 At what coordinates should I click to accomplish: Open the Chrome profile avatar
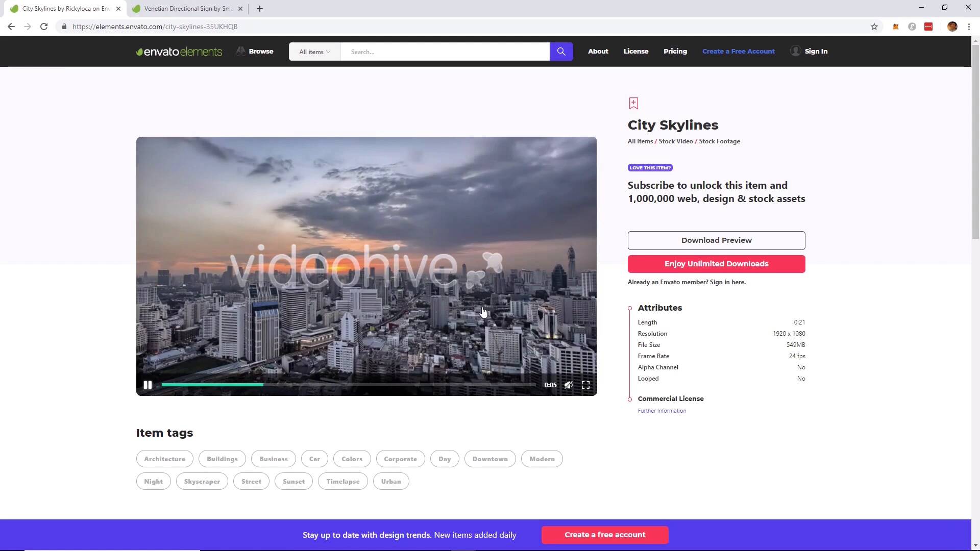point(952,27)
